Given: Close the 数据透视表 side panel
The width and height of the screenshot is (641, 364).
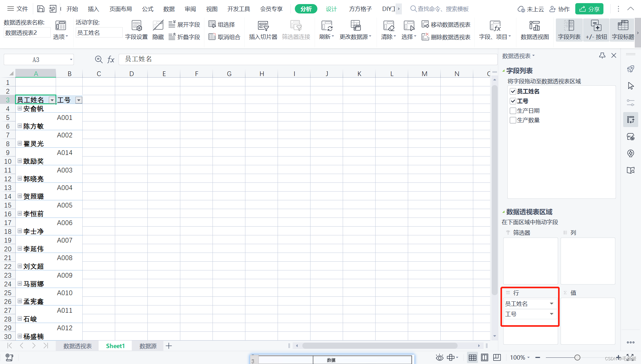Looking at the screenshot, I should point(613,56).
